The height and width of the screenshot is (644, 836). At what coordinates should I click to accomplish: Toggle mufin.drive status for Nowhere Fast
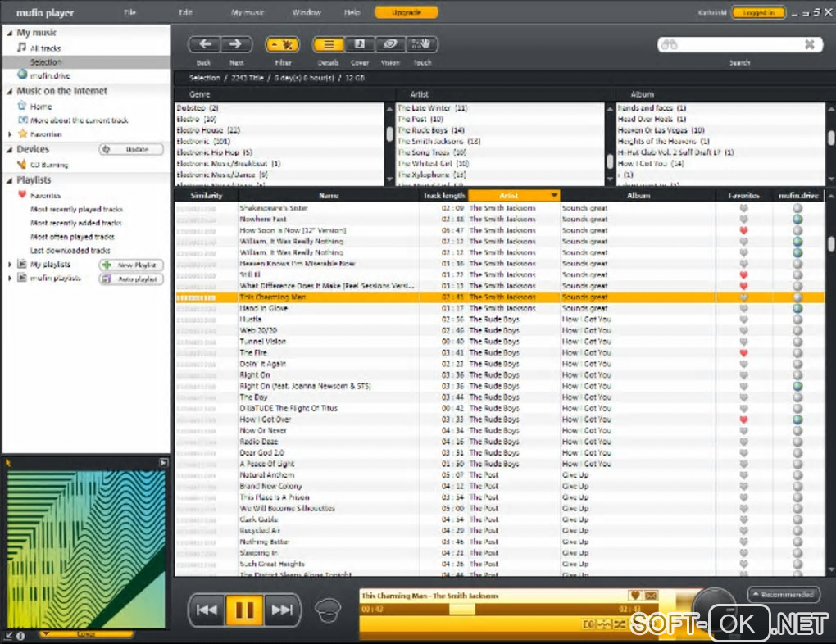click(x=797, y=219)
